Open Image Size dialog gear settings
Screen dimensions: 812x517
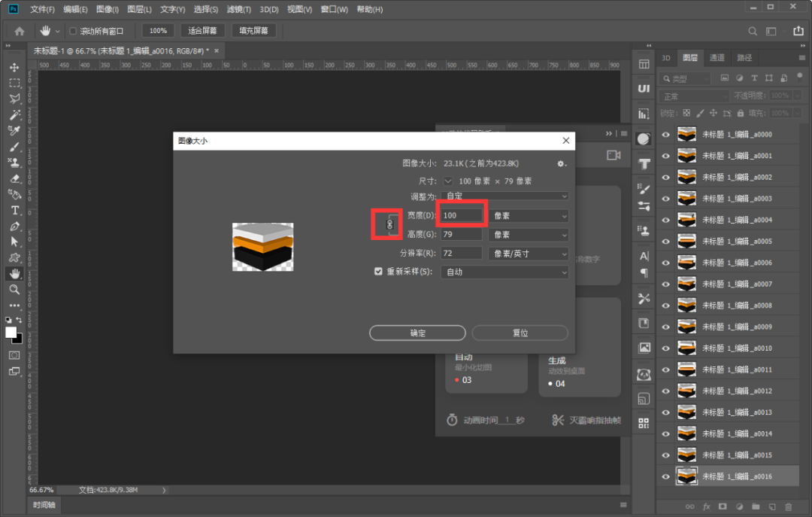[x=561, y=163]
